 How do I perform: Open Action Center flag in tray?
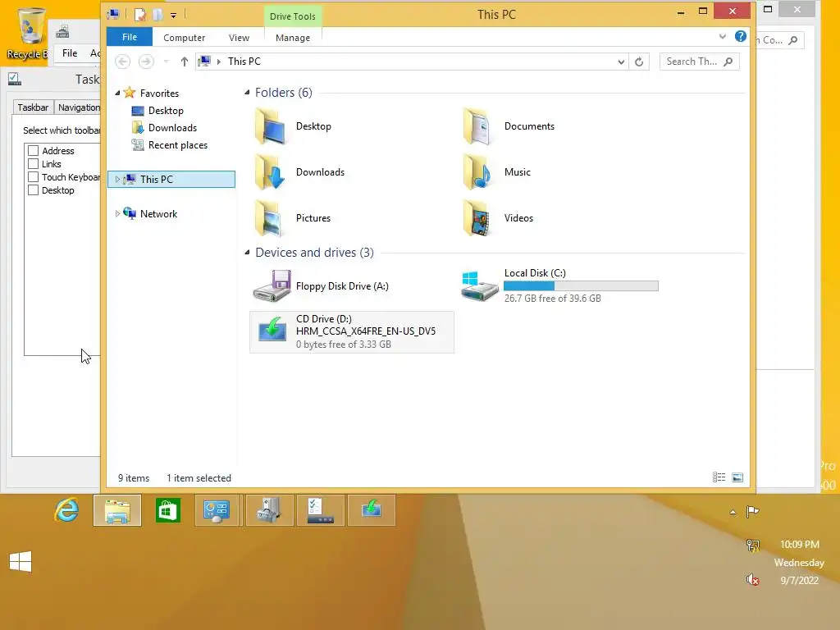tap(753, 512)
